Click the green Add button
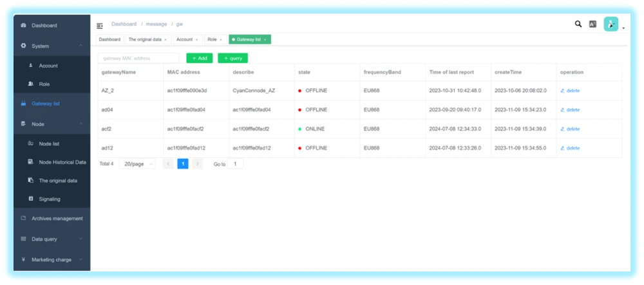This screenshot has width=644, height=285. point(199,58)
